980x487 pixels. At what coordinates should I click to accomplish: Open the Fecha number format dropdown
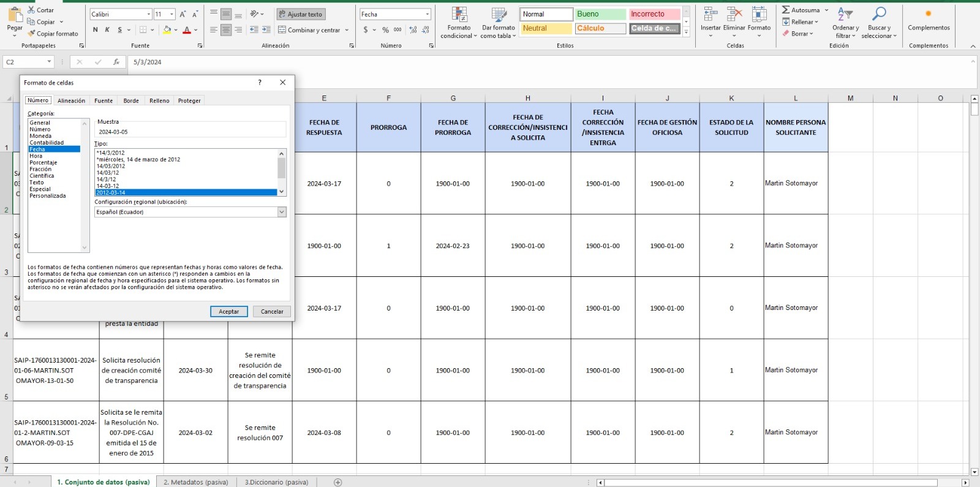(427, 14)
